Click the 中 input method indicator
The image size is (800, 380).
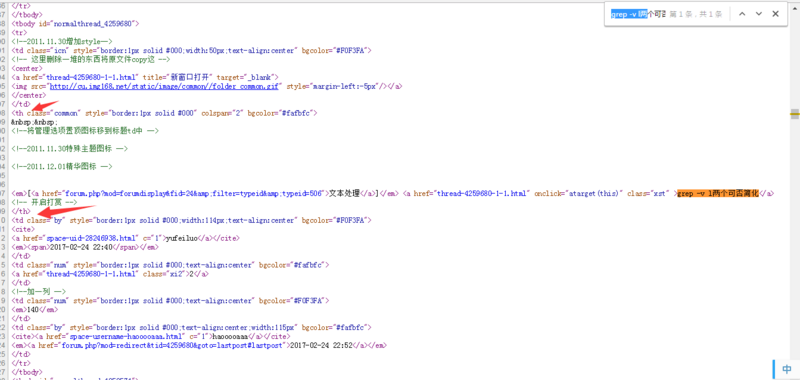pyautogui.click(x=787, y=369)
